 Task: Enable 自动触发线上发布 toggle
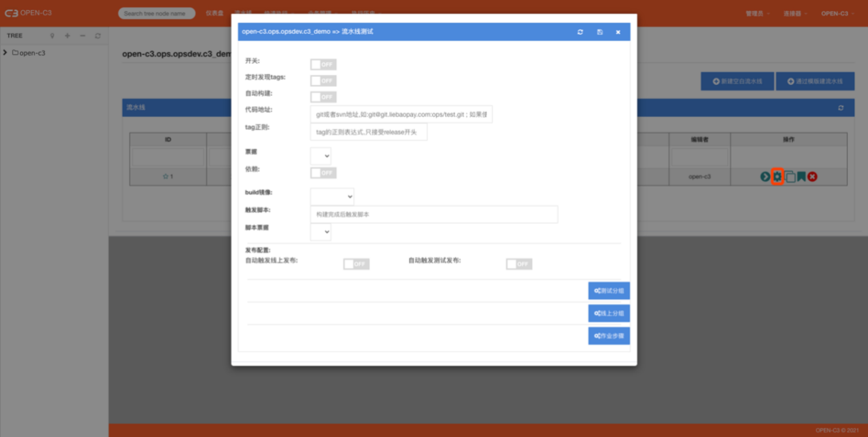pos(356,264)
